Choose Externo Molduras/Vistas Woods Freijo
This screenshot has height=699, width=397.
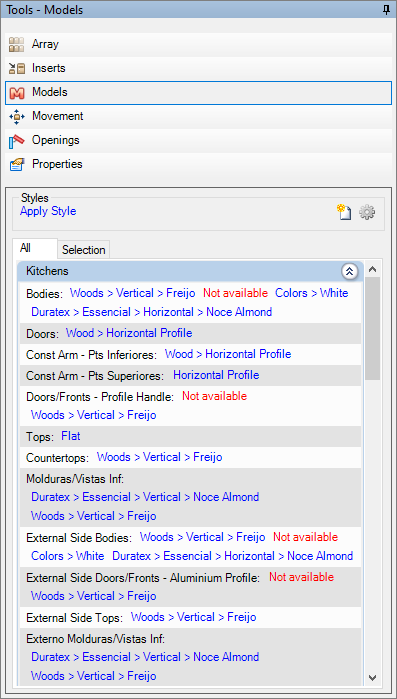[x=94, y=676]
